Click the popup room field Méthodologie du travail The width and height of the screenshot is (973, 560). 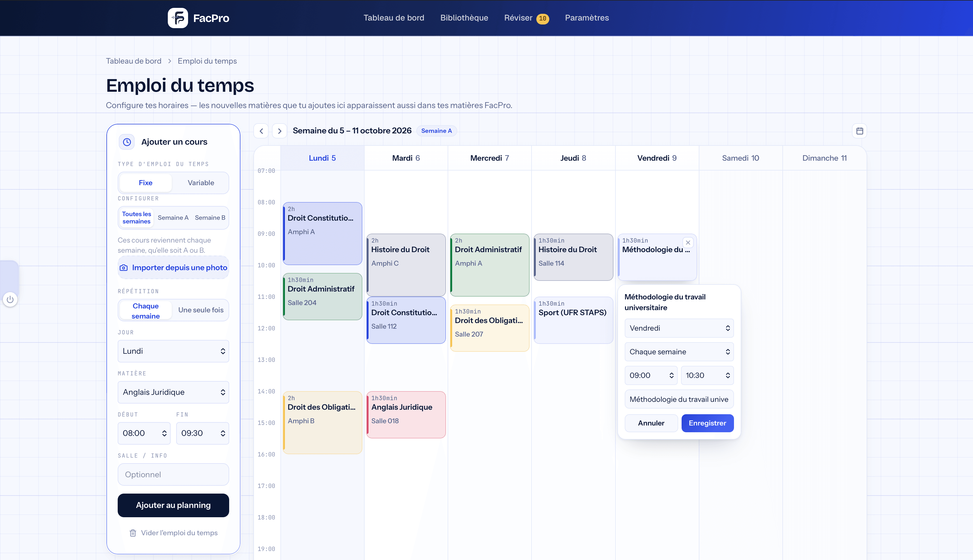point(679,399)
